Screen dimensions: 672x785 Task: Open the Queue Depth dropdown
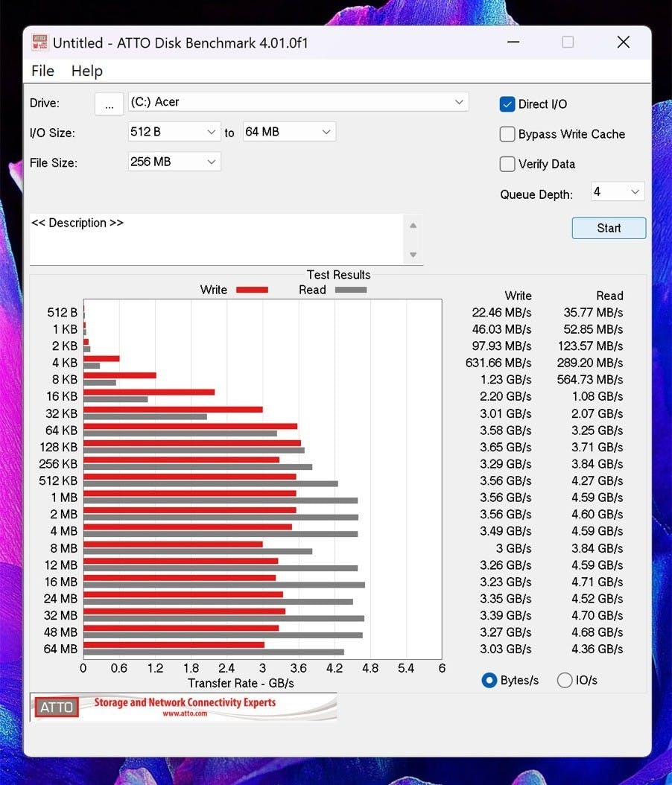pyautogui.click(x=618, y=191)
